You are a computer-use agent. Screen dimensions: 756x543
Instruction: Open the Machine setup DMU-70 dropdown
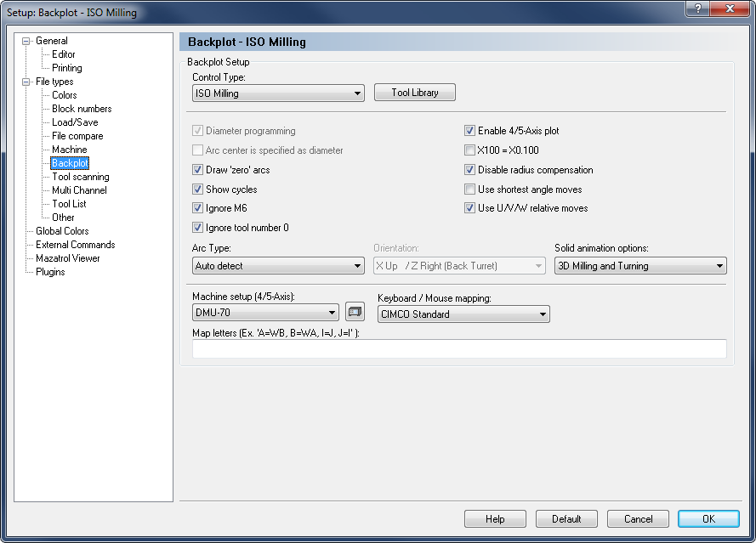(x=265, y=312)
